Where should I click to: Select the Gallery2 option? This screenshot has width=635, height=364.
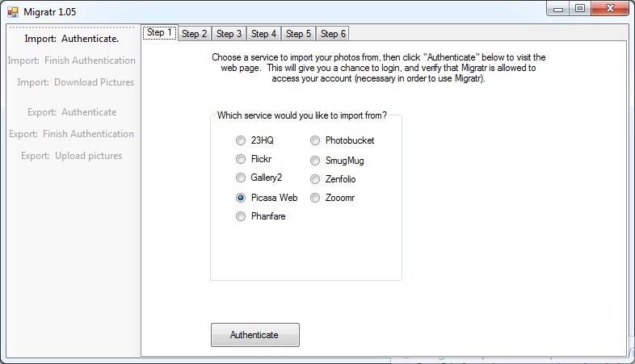click(241, 178)
